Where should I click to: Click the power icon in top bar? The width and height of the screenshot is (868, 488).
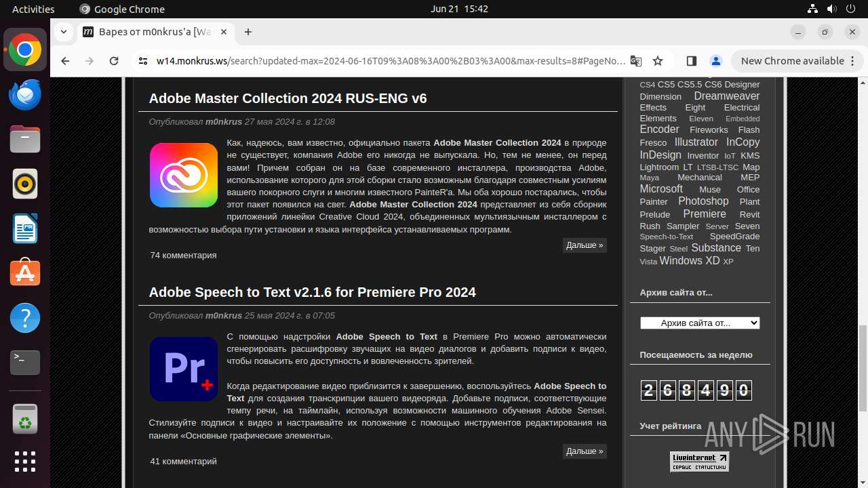[x=850, y=9]
